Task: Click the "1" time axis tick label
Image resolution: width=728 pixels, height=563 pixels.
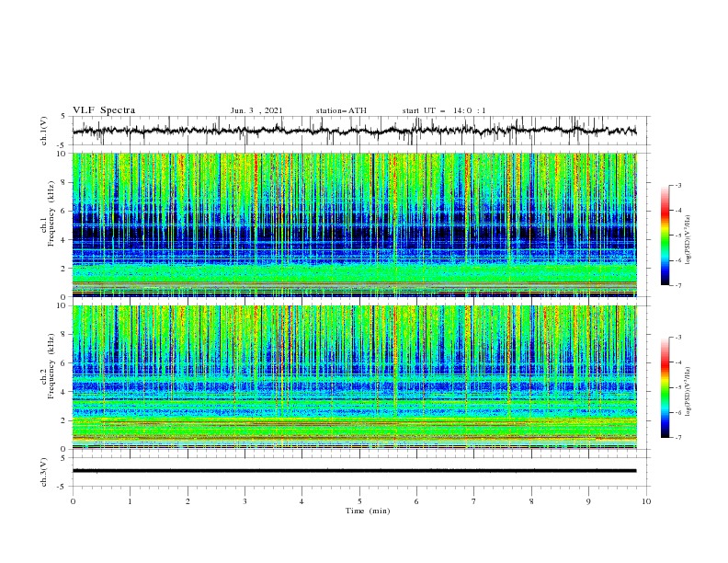Action: [x=131, y=501]
